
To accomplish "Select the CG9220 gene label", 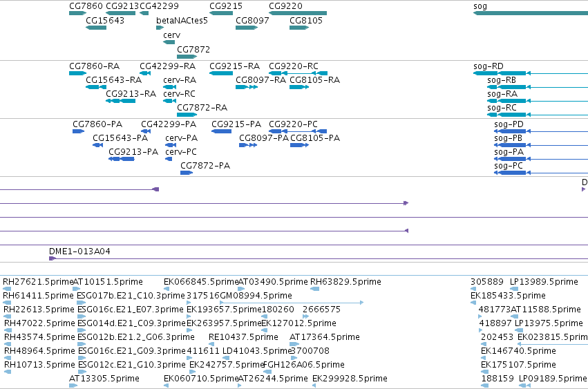I will [285, 6].
